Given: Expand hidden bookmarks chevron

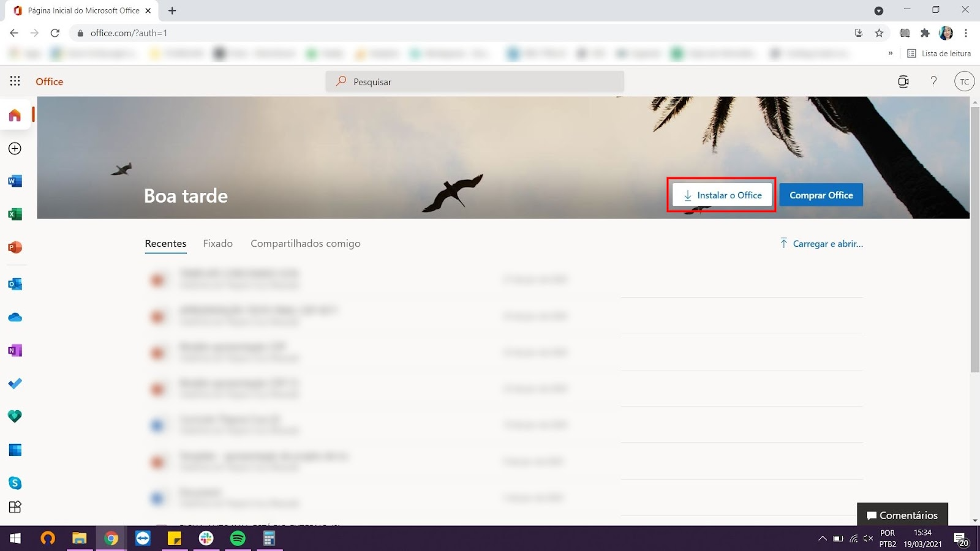Looking at the screenshot, I should coord(890,53).
